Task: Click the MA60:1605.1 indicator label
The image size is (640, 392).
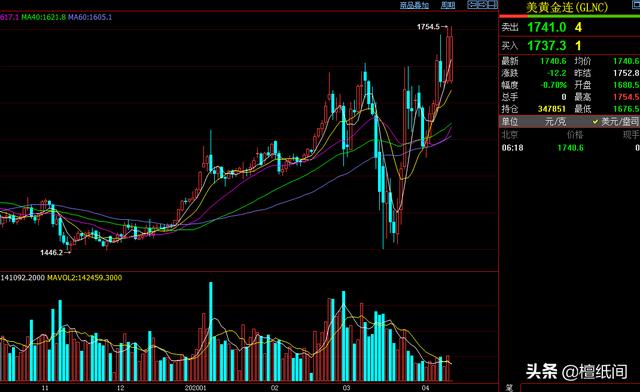Action: 90,17
